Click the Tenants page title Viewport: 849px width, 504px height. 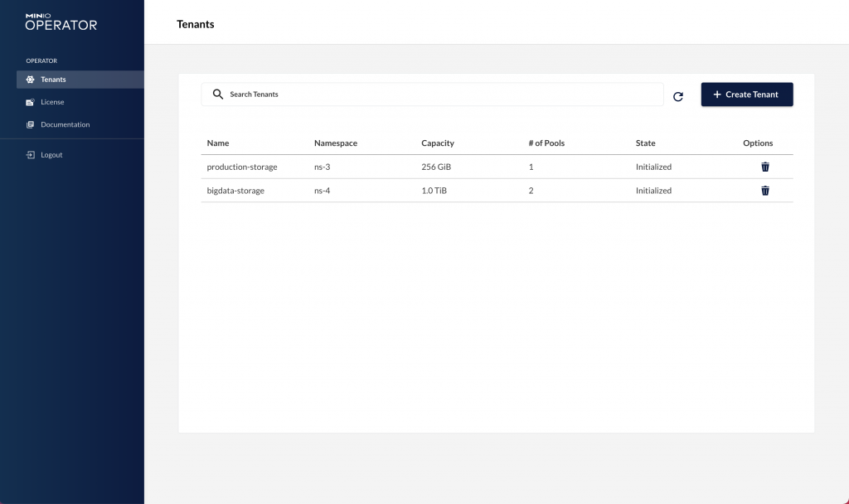tap(196, 24)
